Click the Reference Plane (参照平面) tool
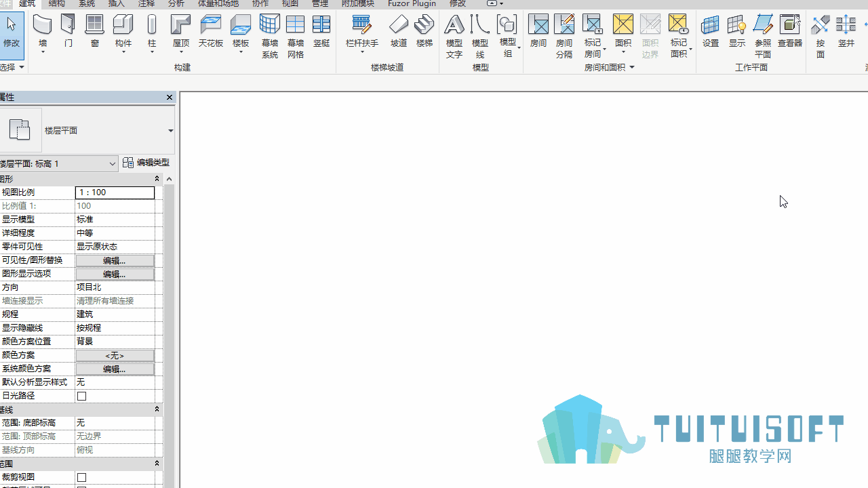Screen dimensions: 868x488 tap(763, 36)
